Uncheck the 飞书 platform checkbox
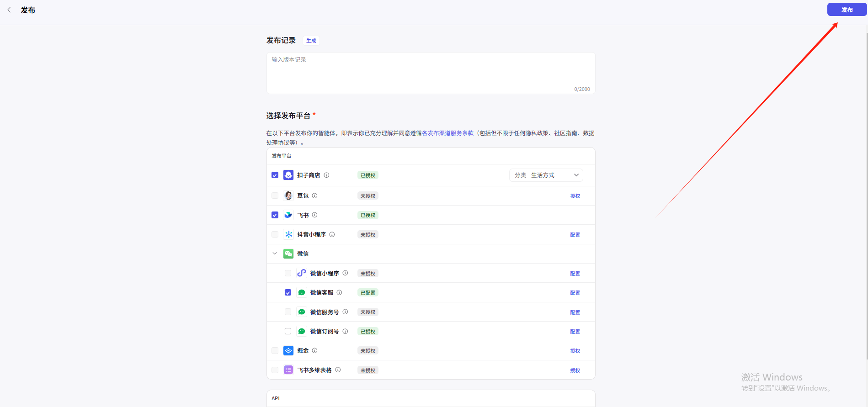The height and width of the screenshot is (407, 868). [x=275, y=215]
